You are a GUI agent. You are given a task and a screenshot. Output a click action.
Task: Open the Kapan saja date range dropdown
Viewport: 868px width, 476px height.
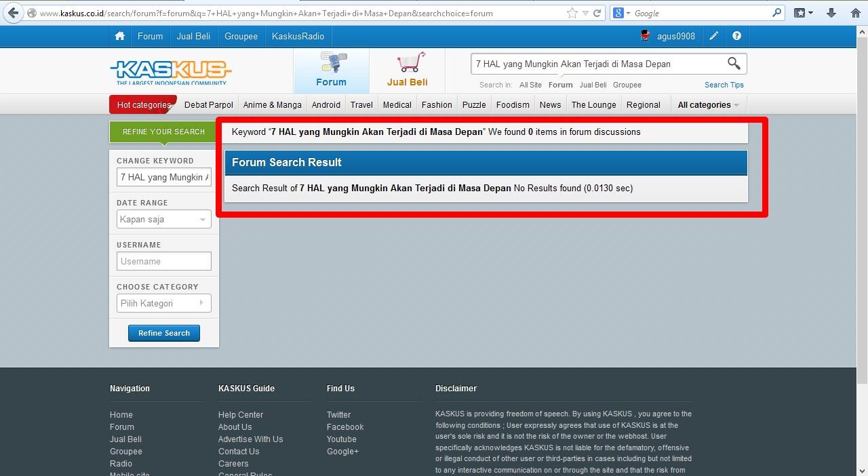163,219
